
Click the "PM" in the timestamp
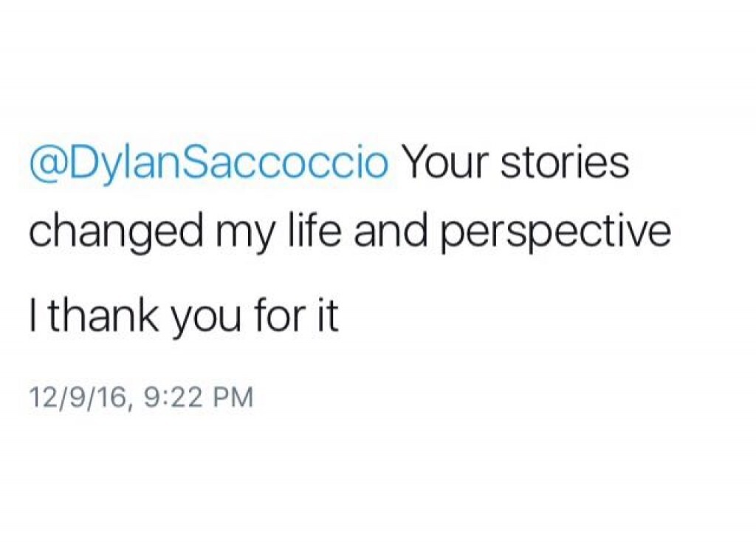233,399
